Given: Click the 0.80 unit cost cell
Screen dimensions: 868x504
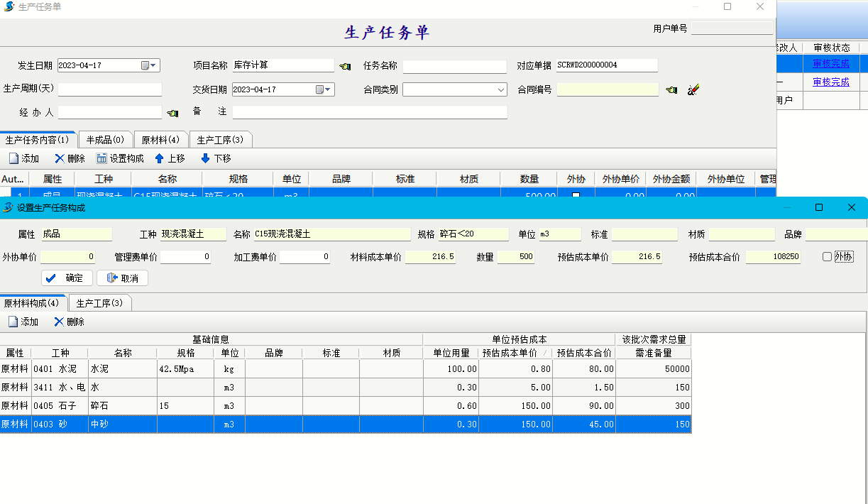Looking at the screenshot, I should point(515,369).
